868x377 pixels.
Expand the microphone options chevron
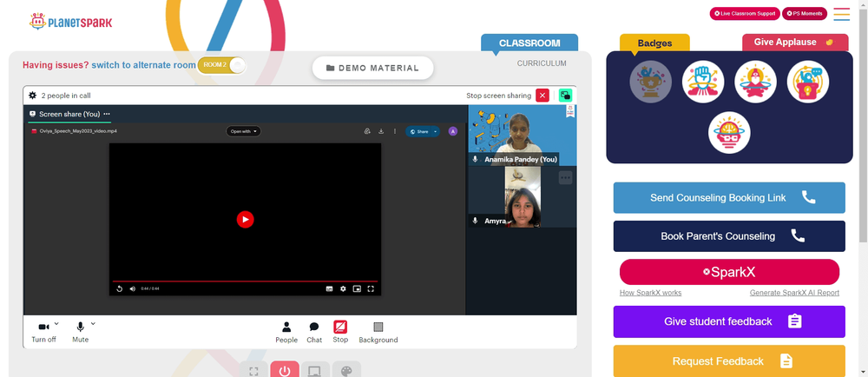93,323
